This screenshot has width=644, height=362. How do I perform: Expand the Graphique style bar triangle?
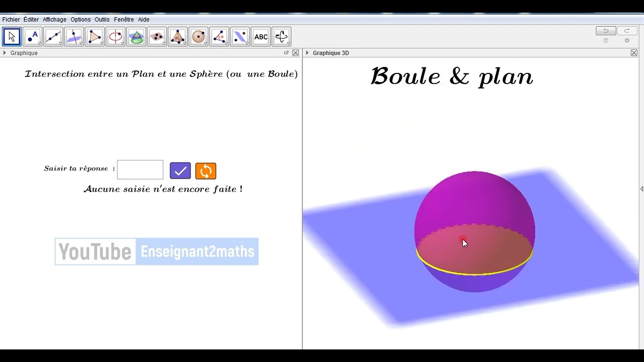(5, 53)
